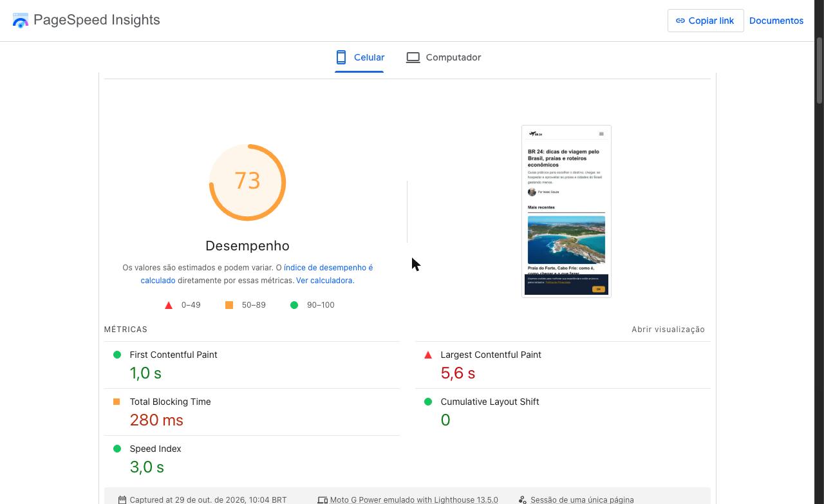Click the PageSpeed Insights logo icon
824x504 pixels.
pyautogui.click(x=21, y=21)
